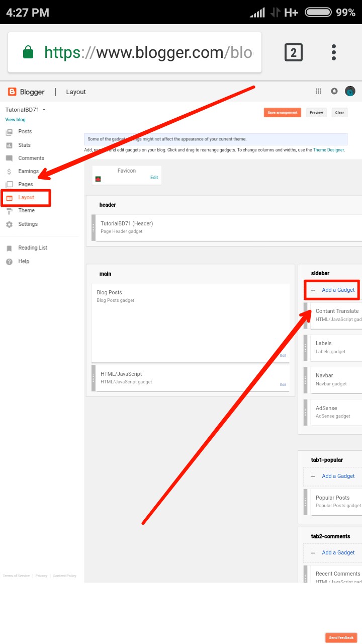Screen dimensions: 362x644
Task: Open Reading List in the left menu
Action: [x=33, y=248]
